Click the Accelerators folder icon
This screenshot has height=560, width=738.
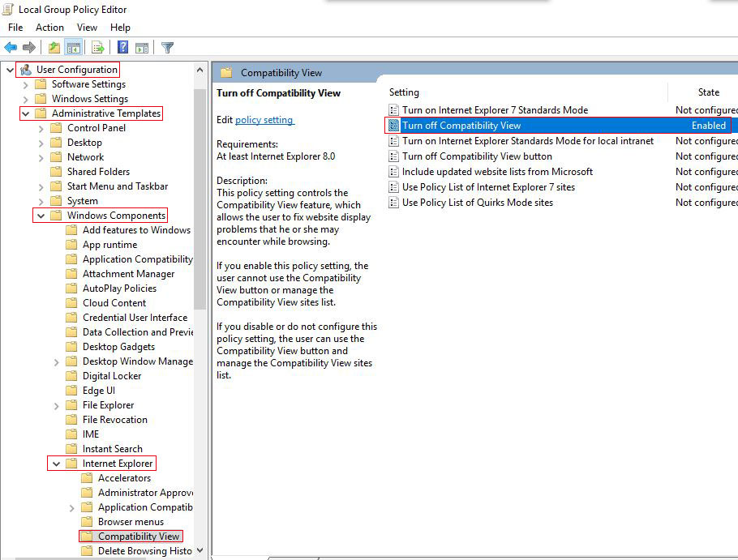87,477
